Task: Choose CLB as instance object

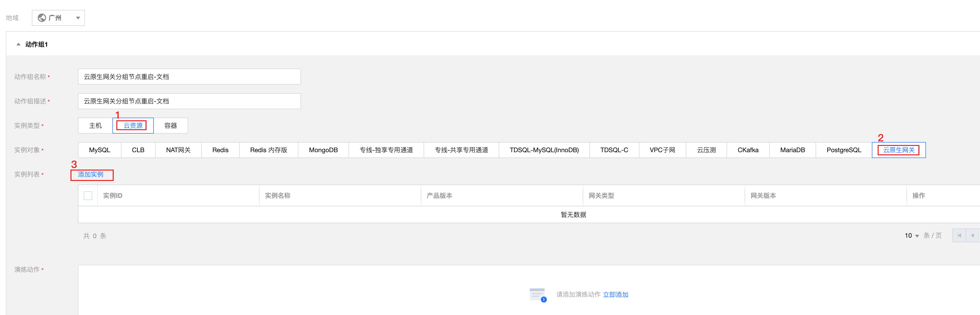Action: pyautogui.click(x=138, y=150)
